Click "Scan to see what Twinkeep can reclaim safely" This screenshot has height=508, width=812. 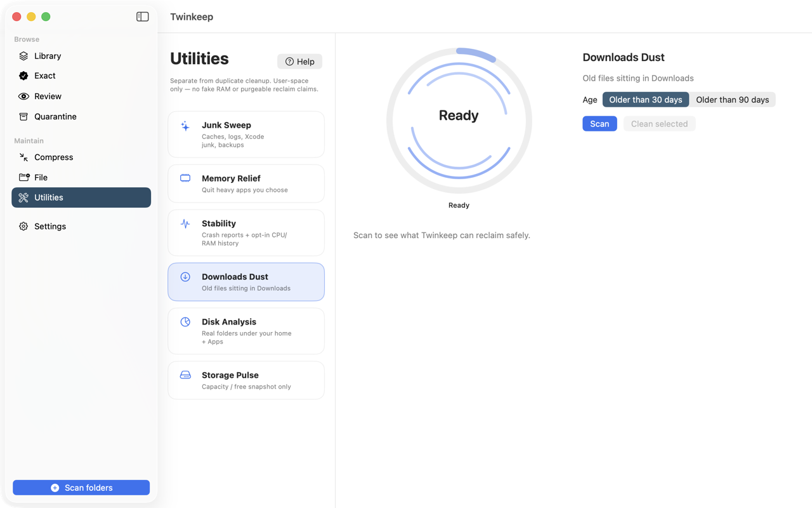point(442,235)
